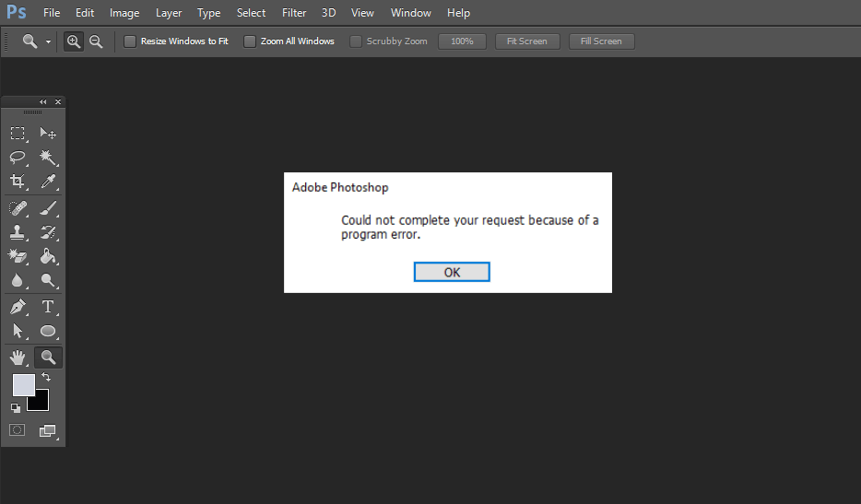Select the Eyedropper tool
Image resolution: width=861 pixels, height=504 pixels.
[48, 182]
